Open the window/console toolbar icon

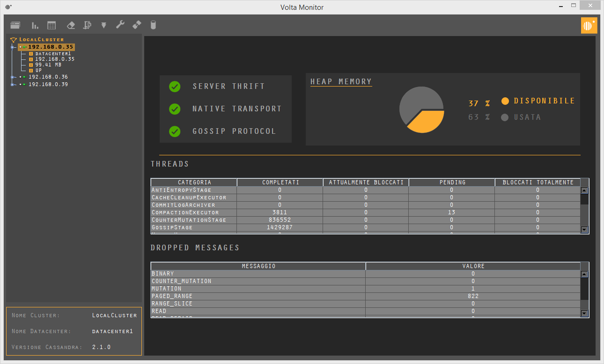coord(15,25)
